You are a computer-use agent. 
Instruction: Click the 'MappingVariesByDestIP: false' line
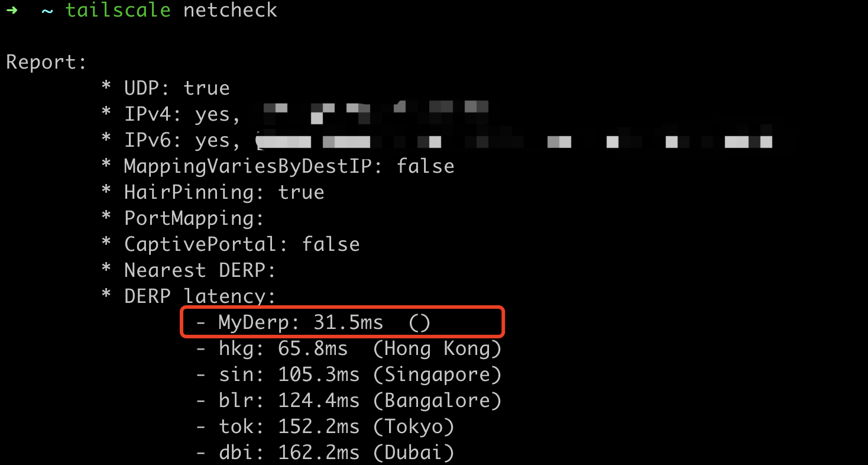click(289, 166)
